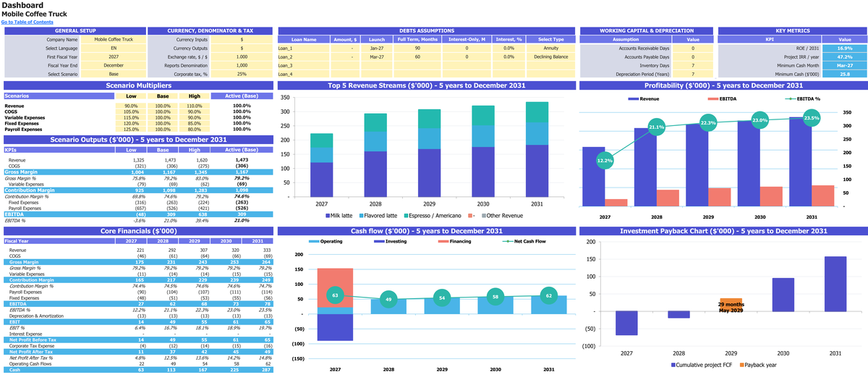Click the EBITDA % legend entry
The height and width of the screenshot is (375, 868).
tap(803, 98)
